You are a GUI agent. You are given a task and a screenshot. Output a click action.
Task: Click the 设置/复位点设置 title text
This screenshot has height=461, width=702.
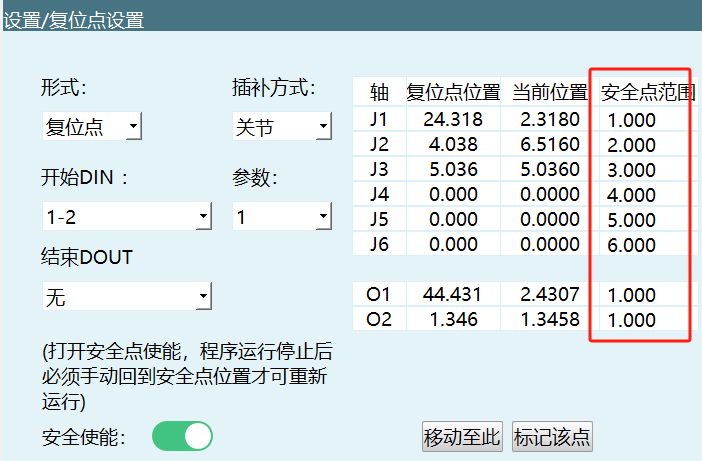tap(74, 21)
